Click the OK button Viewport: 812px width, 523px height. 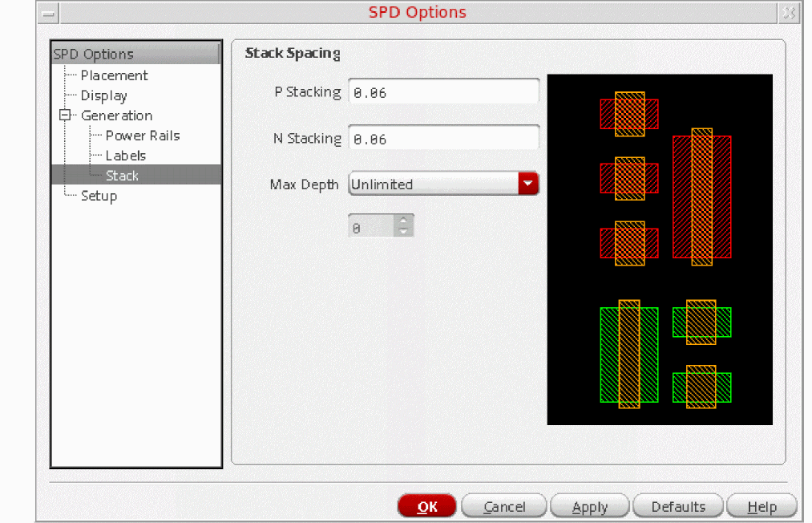click(x=426, y=506)
